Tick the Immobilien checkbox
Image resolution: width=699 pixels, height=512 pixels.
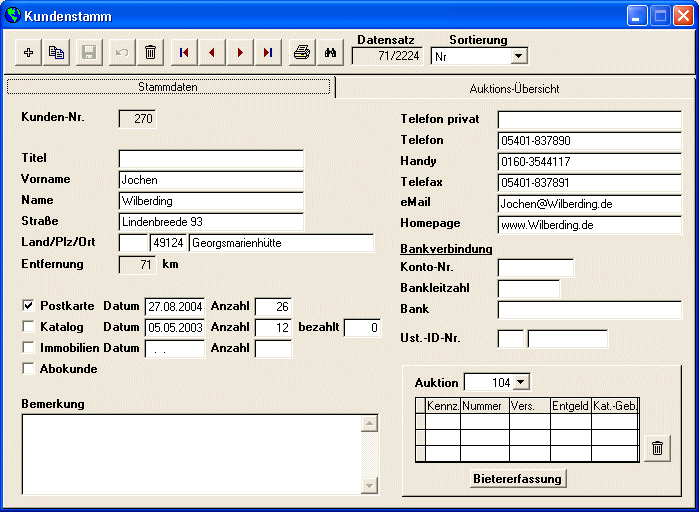pyautogui.click(x=28, y=348)
